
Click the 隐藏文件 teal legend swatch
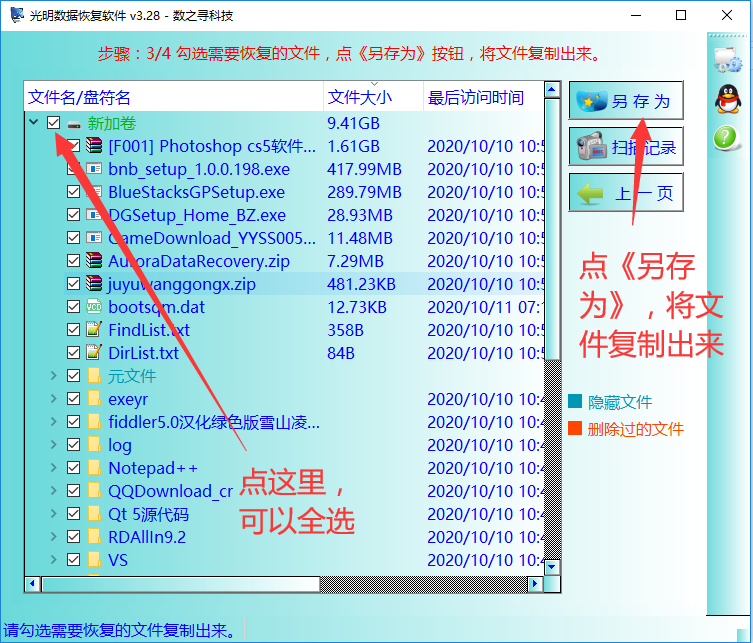pos(575,401)
